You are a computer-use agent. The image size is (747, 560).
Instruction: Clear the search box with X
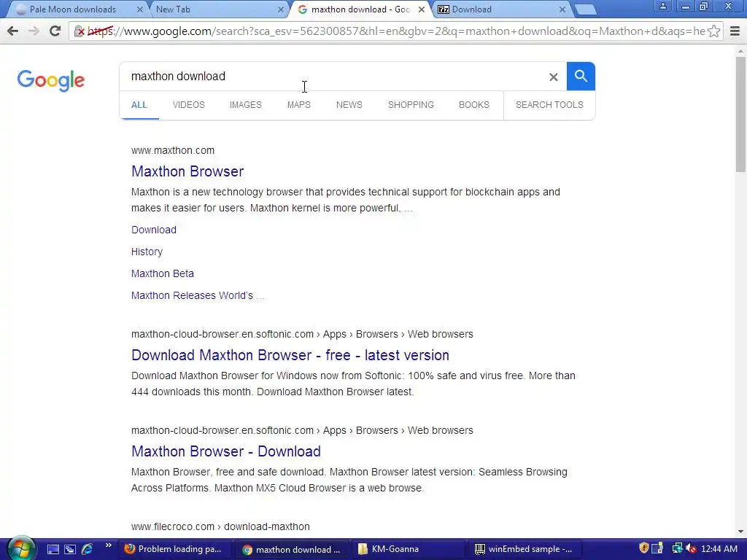[553, 77]
